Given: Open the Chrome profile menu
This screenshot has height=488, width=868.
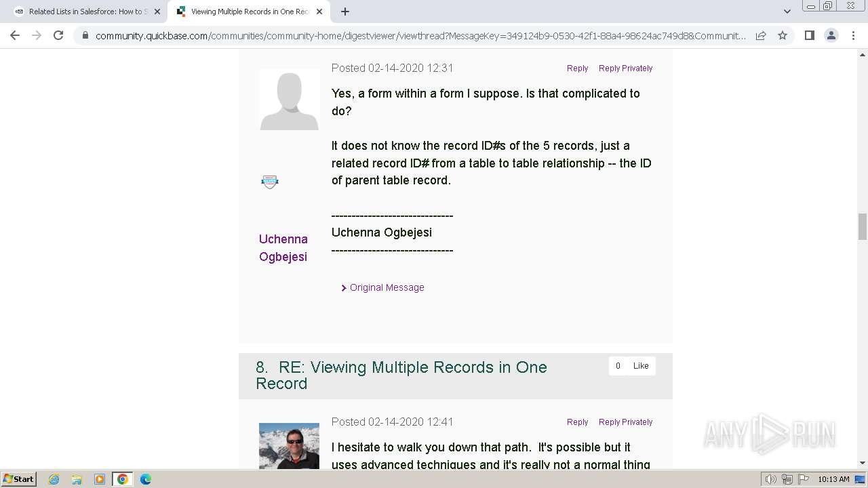Looking at the screenshot, I should coord(831,35).
